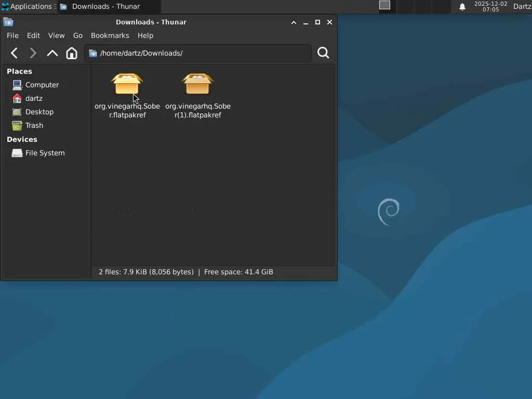Click the 2025-12-02 07:05 clock in panel
532x399 pixels.
[x=490, y=6]
